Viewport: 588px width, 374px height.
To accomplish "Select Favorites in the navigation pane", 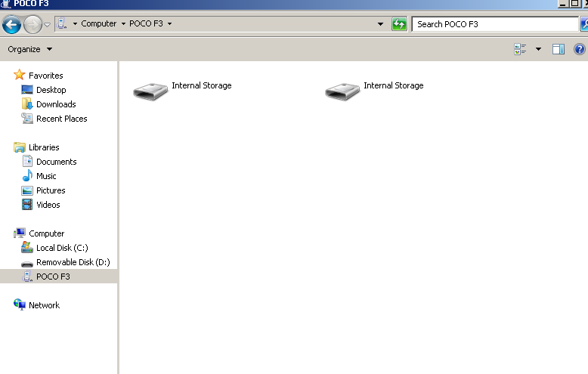I will [46, 76].
